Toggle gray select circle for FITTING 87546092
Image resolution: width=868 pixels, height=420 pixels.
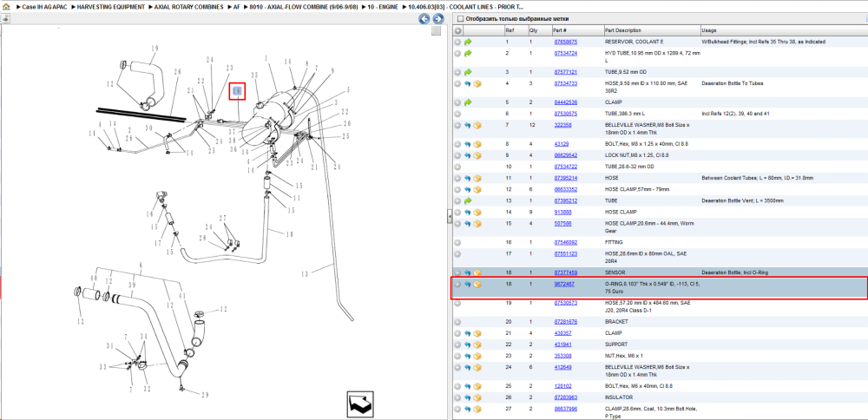point(457,242)
